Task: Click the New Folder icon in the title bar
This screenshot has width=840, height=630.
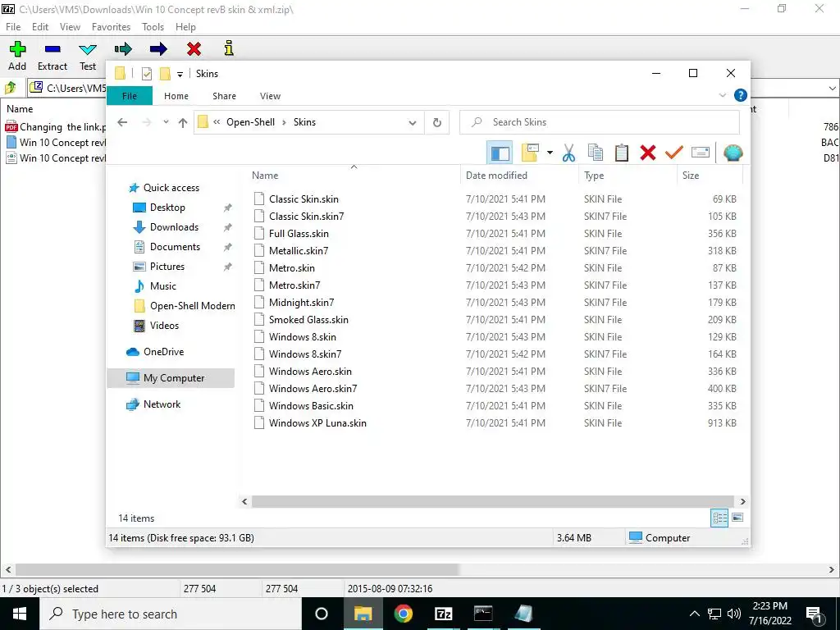Action: (165, 73)
